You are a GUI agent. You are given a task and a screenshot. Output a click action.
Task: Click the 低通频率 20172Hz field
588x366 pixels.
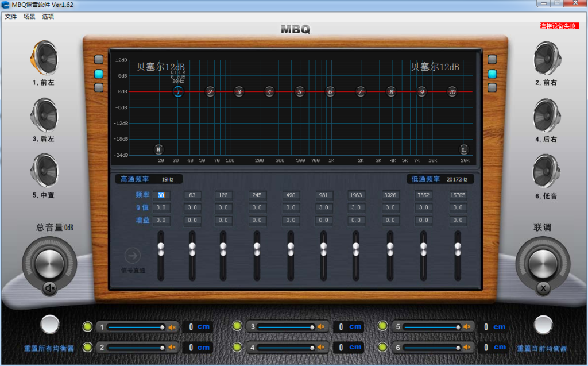pyautogui.click(x=440, y=179)
